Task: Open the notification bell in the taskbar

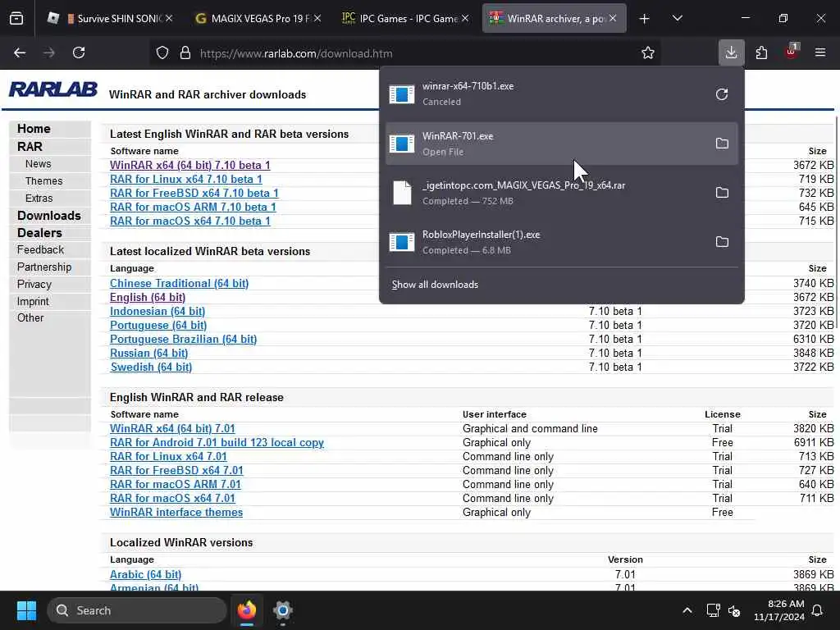Action: pos(818,610)
